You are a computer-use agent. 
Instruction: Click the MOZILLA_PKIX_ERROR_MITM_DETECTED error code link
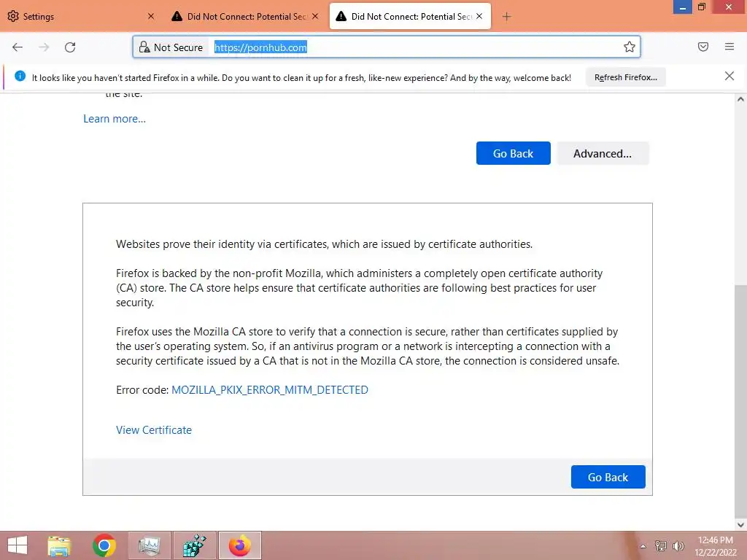pos(270,390)
